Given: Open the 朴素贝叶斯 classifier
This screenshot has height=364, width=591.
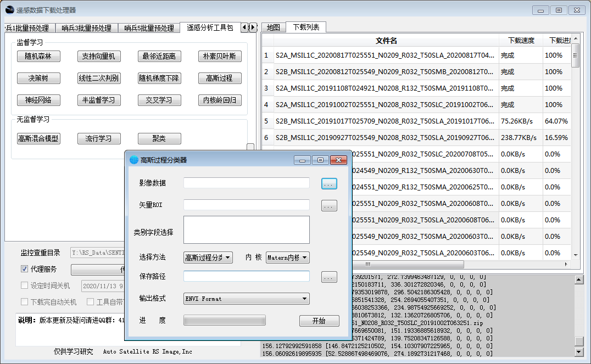Looking at the screenshot, I should coord(219,56).
